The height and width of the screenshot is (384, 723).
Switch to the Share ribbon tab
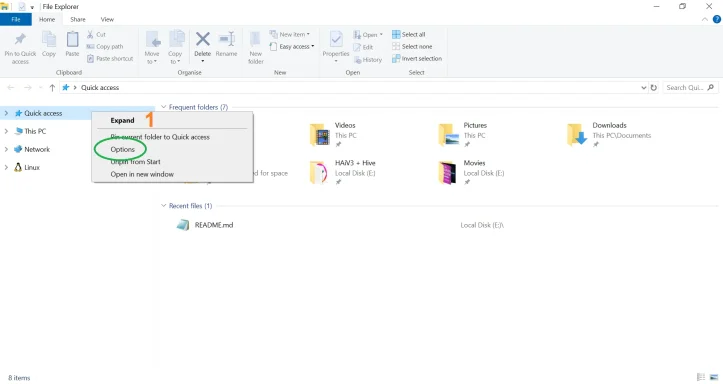coord(78,19)
